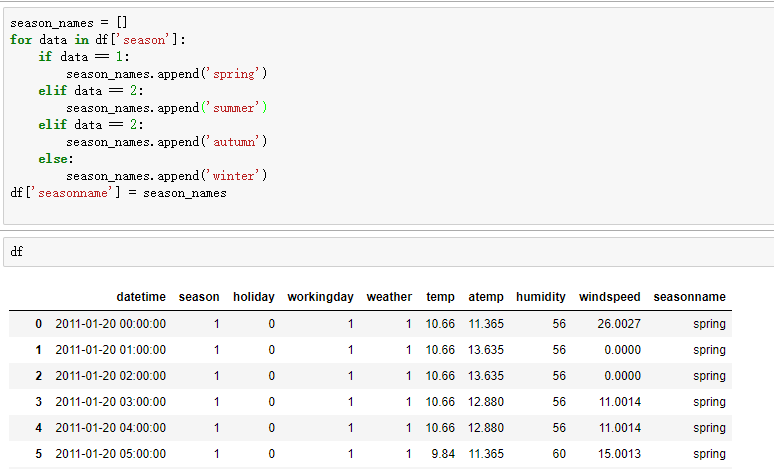Select the season column header
Screen dimensions: 774x470
pyautogui.click(x=199, y=297)
